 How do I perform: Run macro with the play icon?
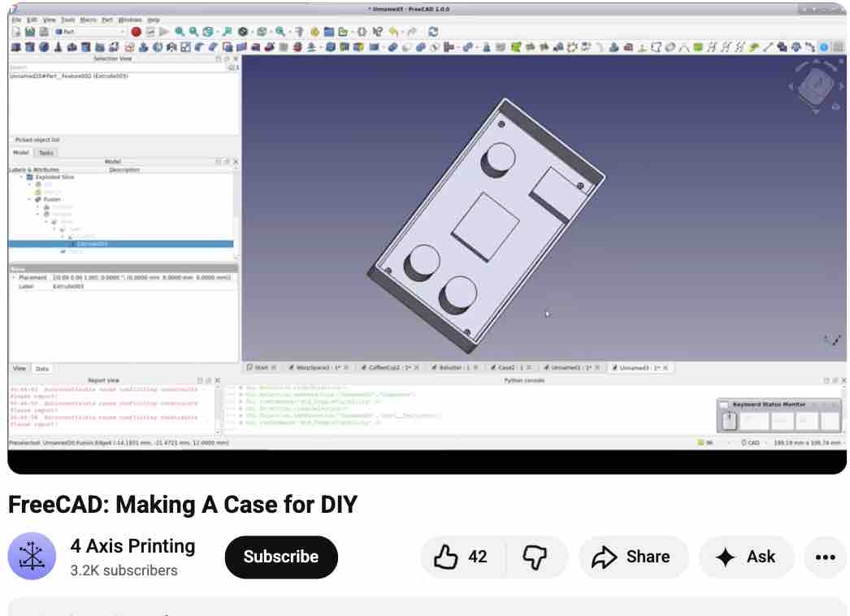coord(163,32)
